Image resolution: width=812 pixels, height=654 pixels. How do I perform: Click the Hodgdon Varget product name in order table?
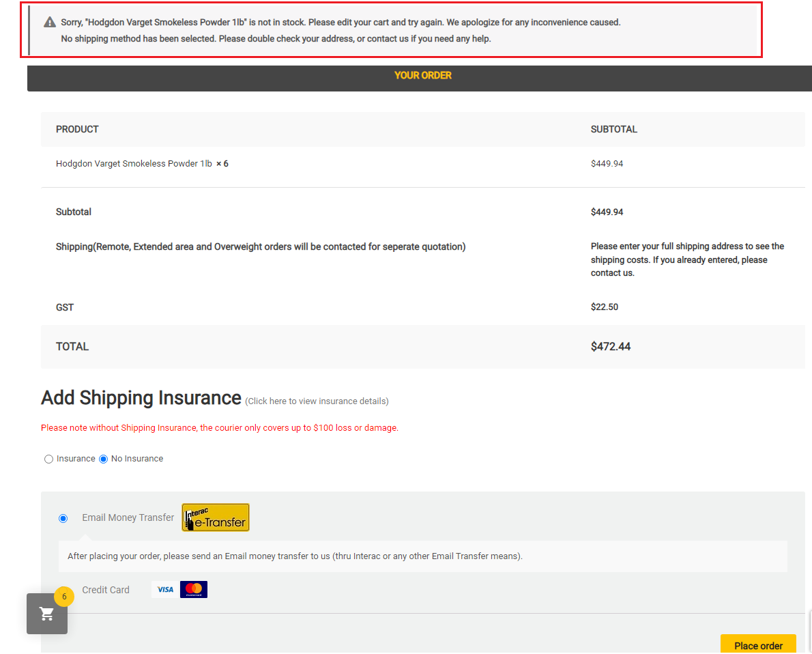pos(134,164)
